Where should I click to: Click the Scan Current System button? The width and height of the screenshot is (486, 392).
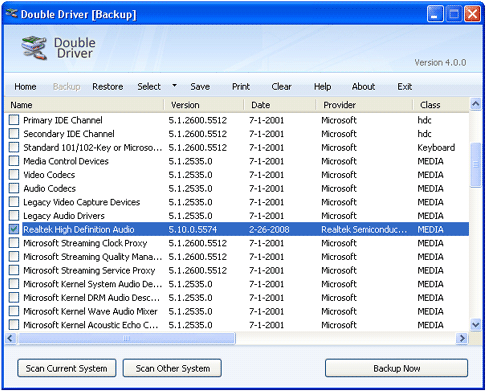(x=67, y=368)
